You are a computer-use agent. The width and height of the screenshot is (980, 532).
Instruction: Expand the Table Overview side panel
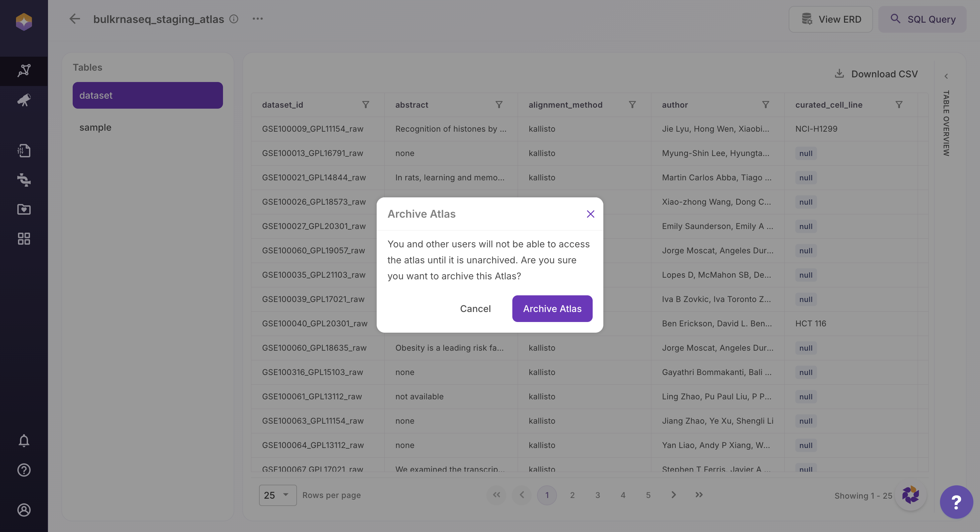coord(946,76)
